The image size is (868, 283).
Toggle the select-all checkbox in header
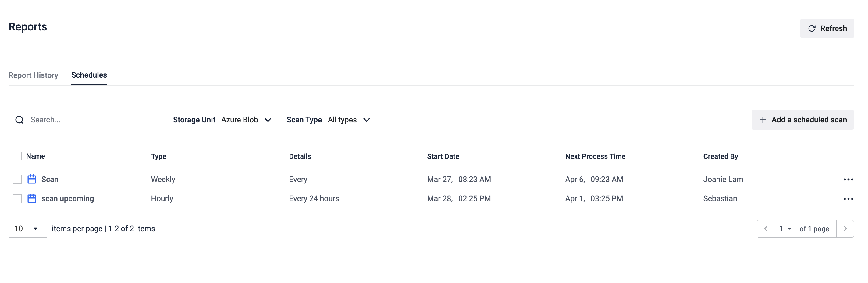[x=17, y=156]
